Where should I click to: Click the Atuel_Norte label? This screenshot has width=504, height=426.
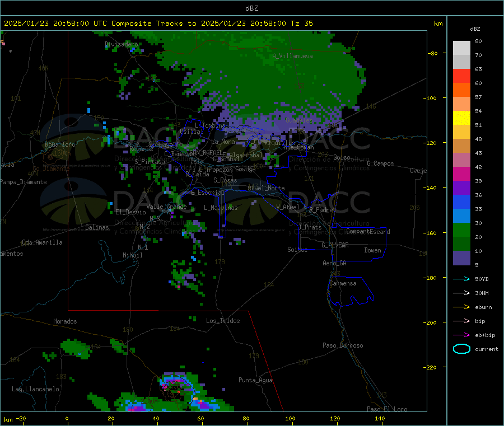point(266,188)
